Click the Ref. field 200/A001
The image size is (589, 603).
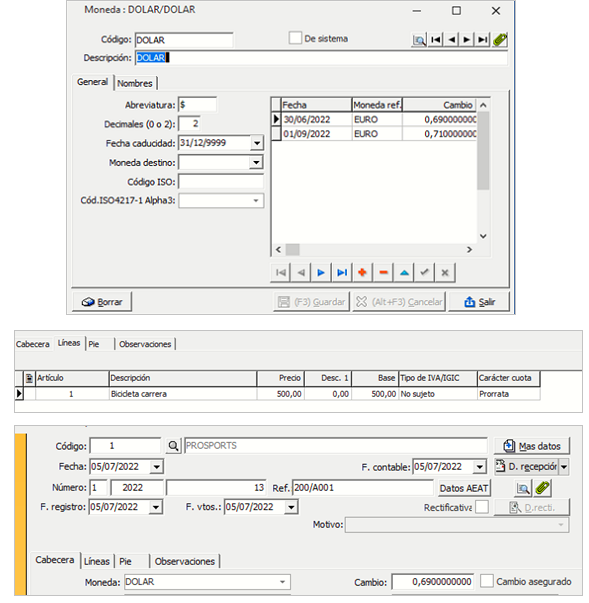tap(363, 488)
